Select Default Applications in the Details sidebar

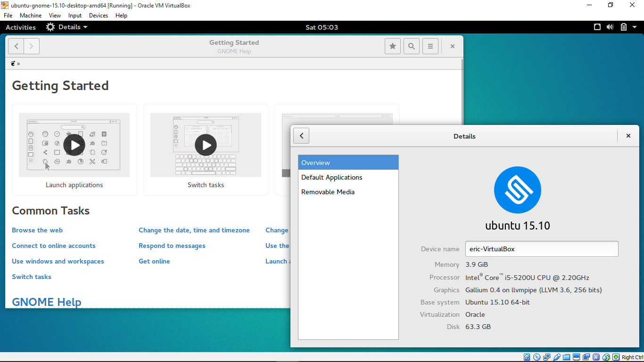coord(332,177)
